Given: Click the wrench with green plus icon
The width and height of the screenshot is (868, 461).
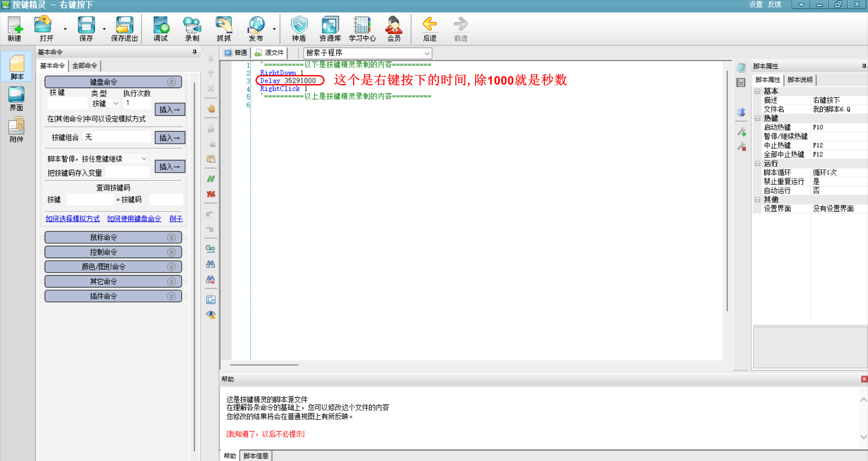Looking at the screenshot, I should (741, 132).
